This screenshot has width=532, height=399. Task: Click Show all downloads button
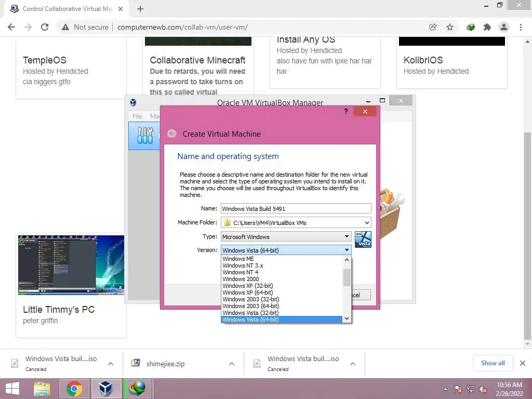coord(493,363)
